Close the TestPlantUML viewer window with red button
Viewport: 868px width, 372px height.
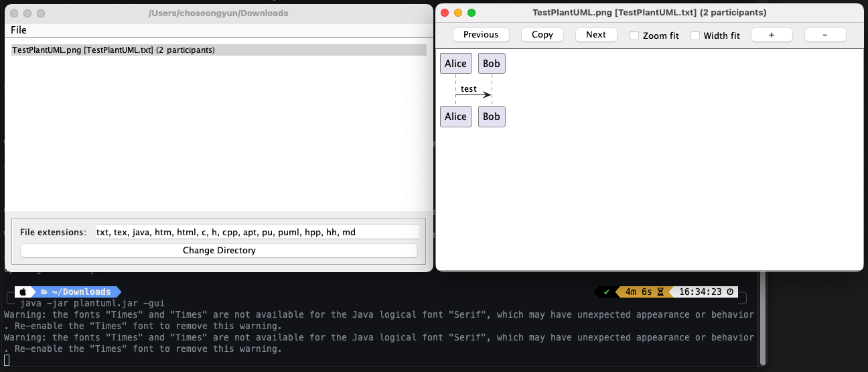(x=445, y=13)
